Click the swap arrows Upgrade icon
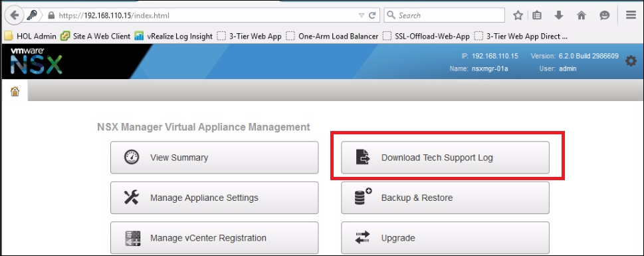The width and height of the screenshot is (644, 256). click(x=363, y=237)
